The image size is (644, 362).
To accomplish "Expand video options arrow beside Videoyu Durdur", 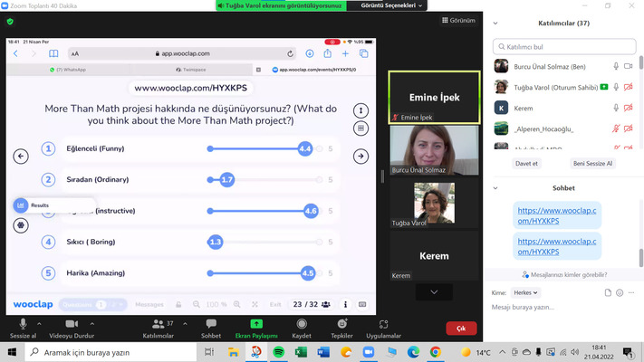I will [x=92, y=324].
